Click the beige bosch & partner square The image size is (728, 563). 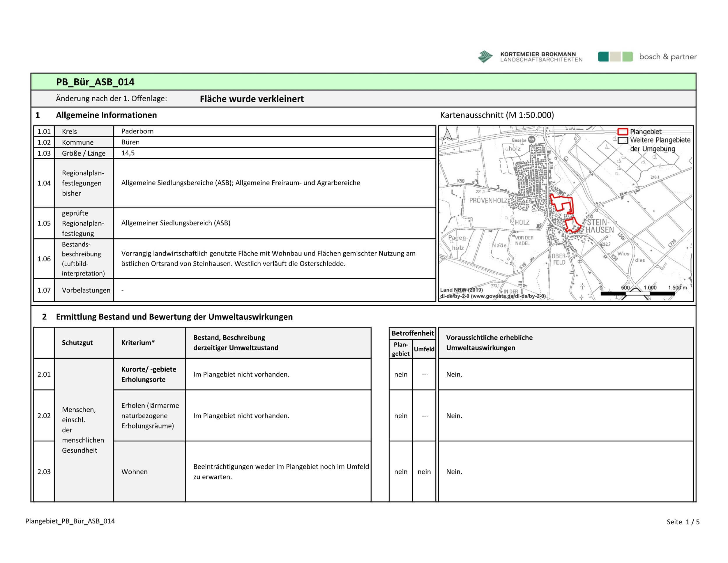pos(615,57)
